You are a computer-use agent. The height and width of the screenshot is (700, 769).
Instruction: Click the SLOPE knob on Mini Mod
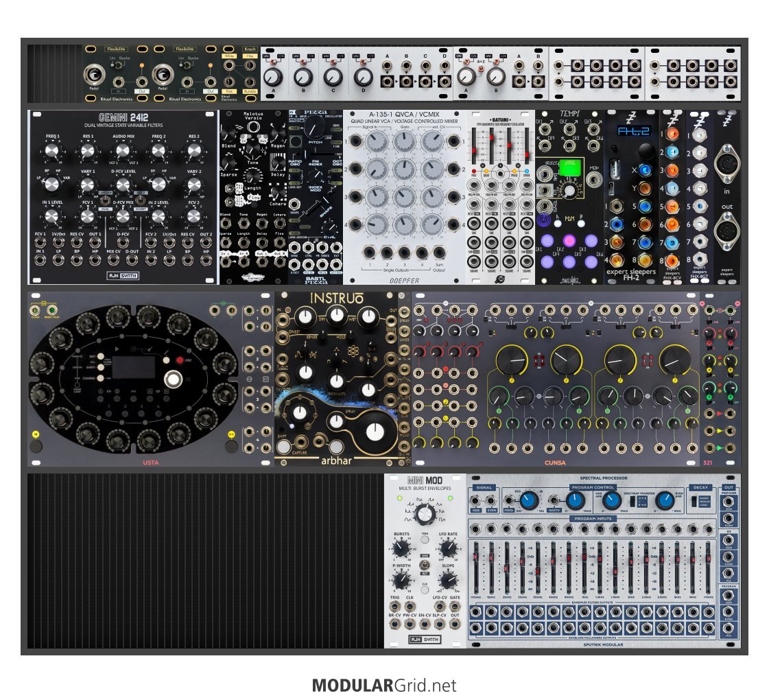click(x=448, y=580)
